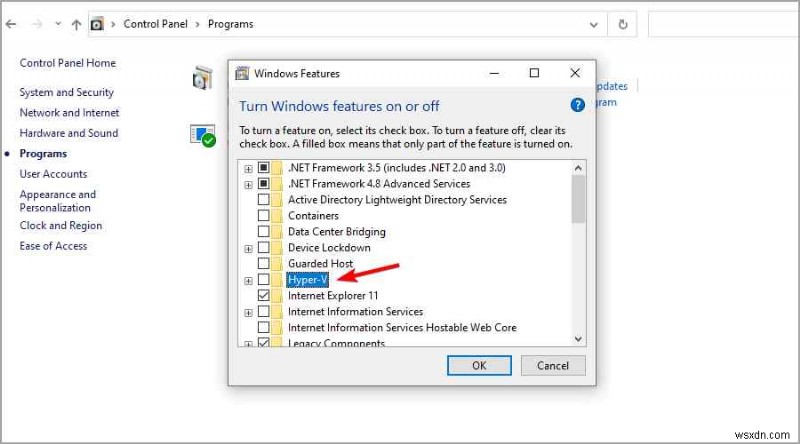Click the Internet Explorer 11 folder icon

tap(277, 296)
